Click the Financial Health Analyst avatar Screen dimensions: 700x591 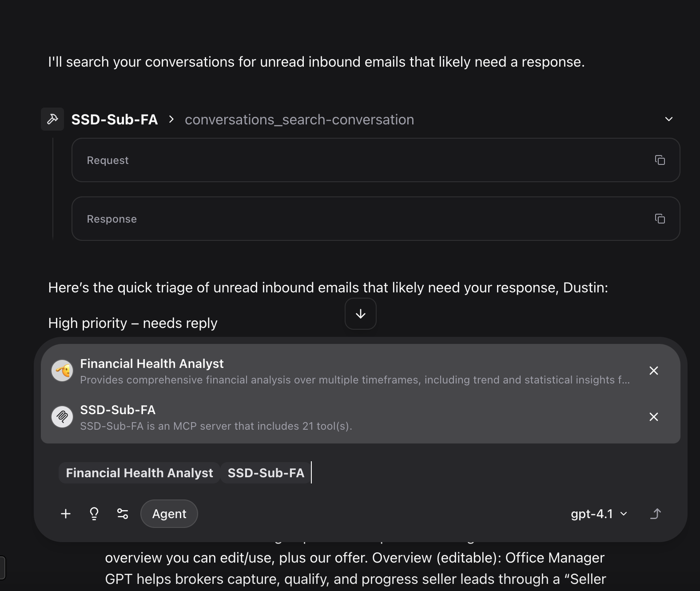pos(62,371)
